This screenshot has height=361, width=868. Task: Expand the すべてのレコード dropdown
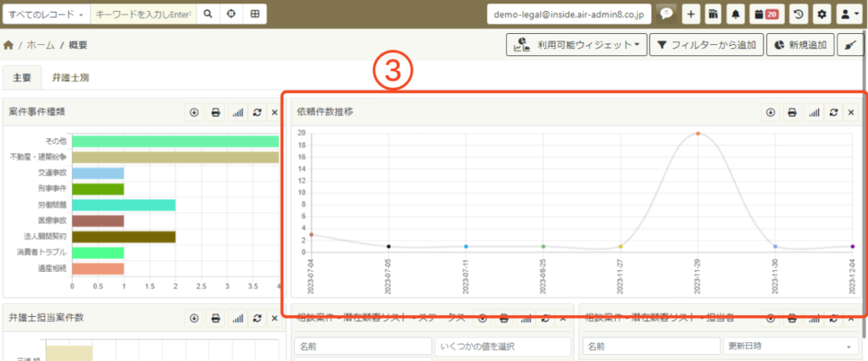(x=45, y=14)
